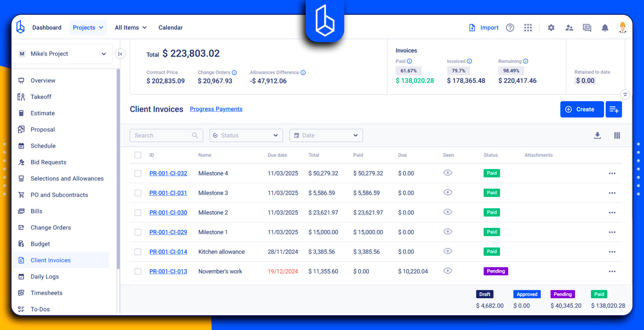Click the add-list icon button next to Create
644x330 pixels.
(614, 109)
